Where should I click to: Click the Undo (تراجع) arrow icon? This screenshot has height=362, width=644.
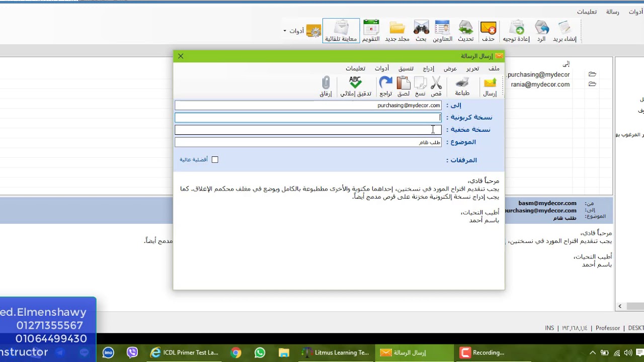pos(386,86)
